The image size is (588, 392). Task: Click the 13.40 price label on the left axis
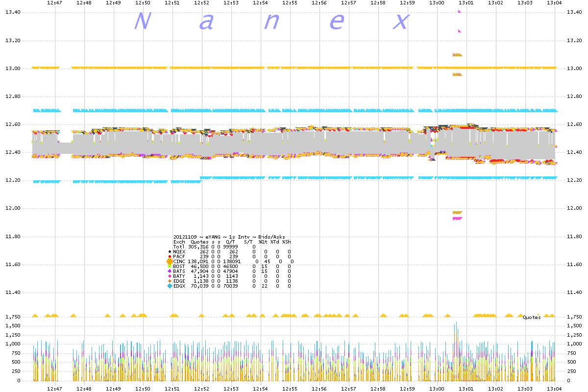pos(12,12)
